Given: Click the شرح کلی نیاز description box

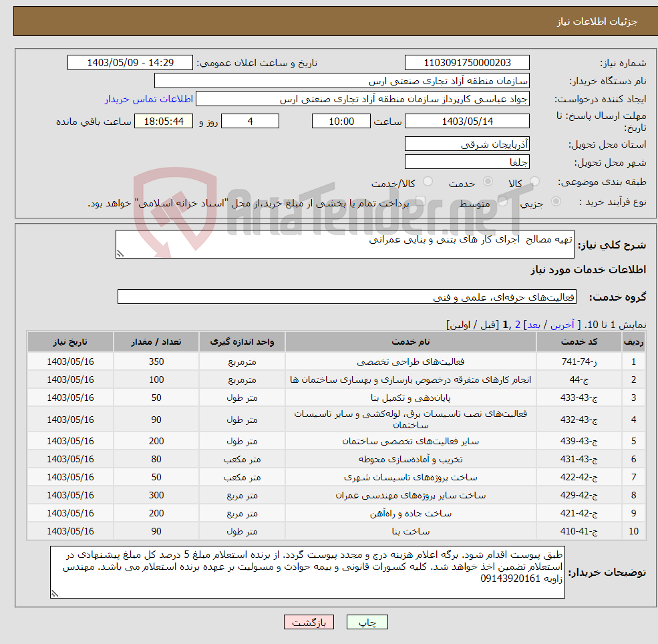Looking at the screenshot, I should (345, 244).
